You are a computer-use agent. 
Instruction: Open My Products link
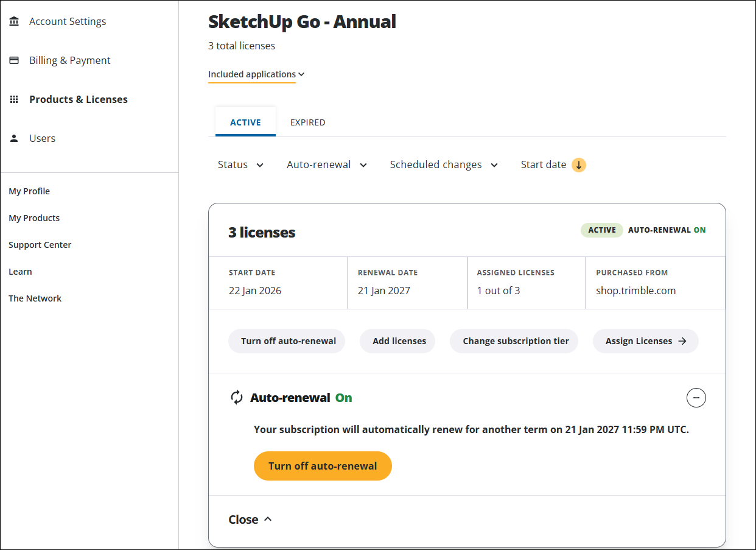point(34,218)
